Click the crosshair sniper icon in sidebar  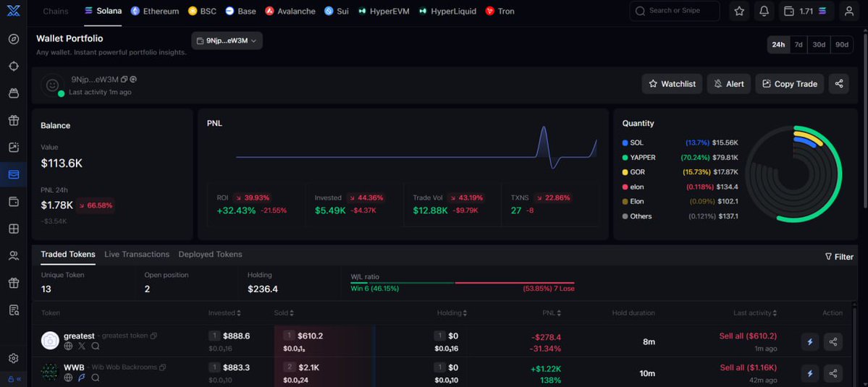click(x=14, y=67)
